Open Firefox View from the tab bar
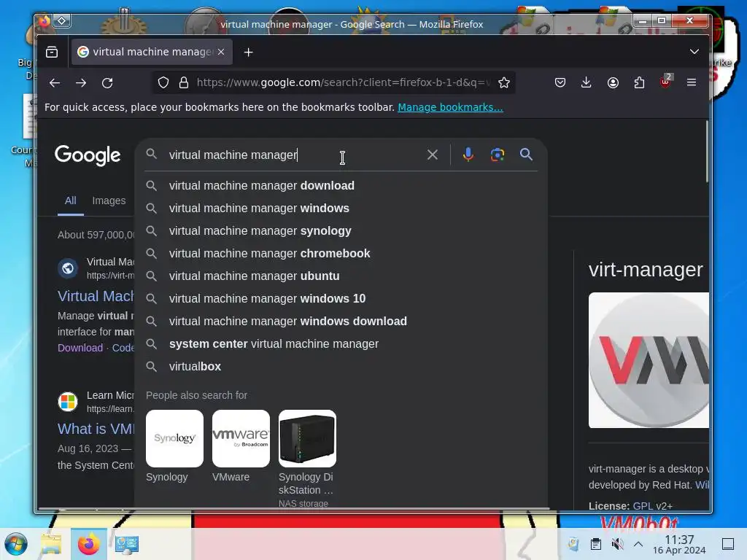 pos(52,52)
